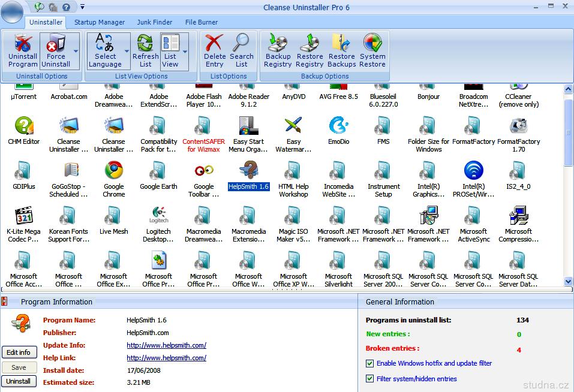Open the Junk Finder tab
Viewport: 574px width, 392px height.
(x=154, y=22)
